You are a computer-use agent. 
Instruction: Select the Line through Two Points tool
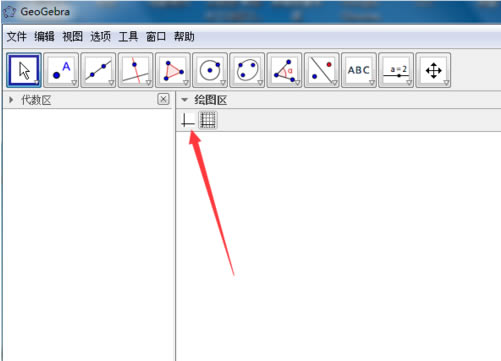coord(98,70)
